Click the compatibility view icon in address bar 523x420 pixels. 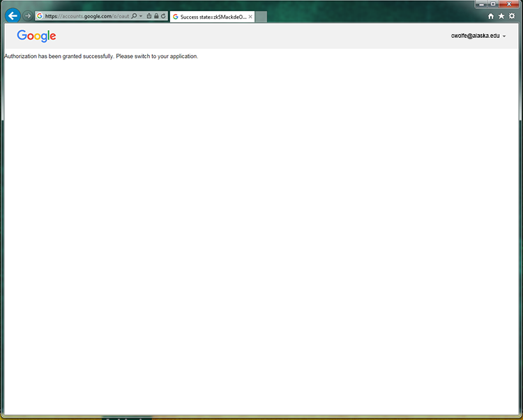(x=149, y=16)
